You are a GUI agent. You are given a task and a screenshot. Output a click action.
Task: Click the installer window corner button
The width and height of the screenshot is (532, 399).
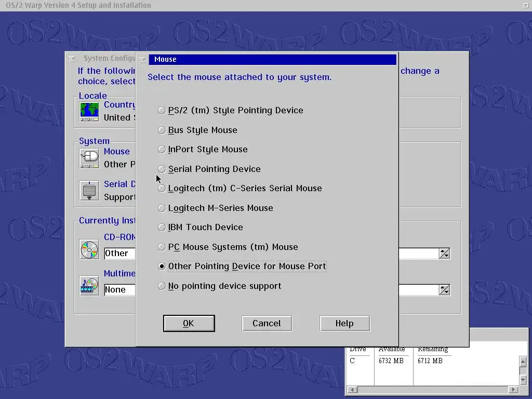526,5
